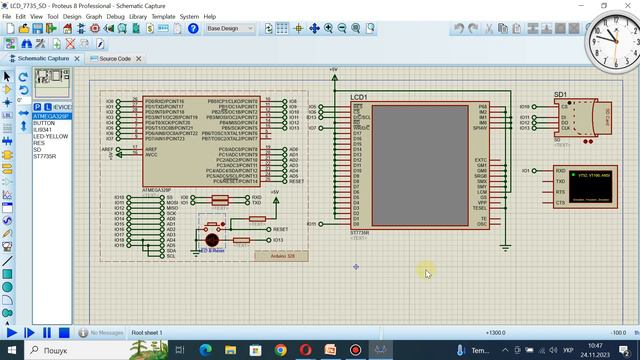Open the File menu
The image size is (640, 360).
(x=7, y=17)
